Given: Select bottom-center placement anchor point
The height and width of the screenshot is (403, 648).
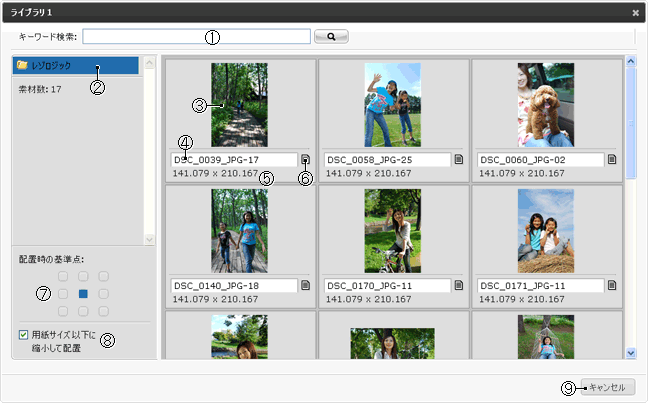Looking at the screenshot, I should (x=83, y=311).
